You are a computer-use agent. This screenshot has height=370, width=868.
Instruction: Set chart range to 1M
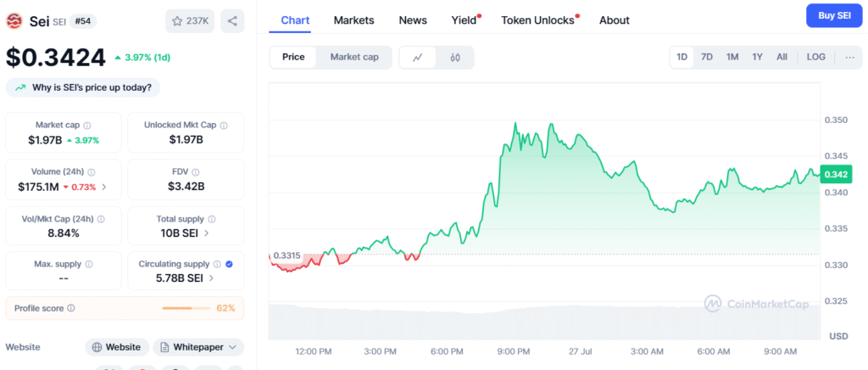pyautogui.click(x=732, y=57)
